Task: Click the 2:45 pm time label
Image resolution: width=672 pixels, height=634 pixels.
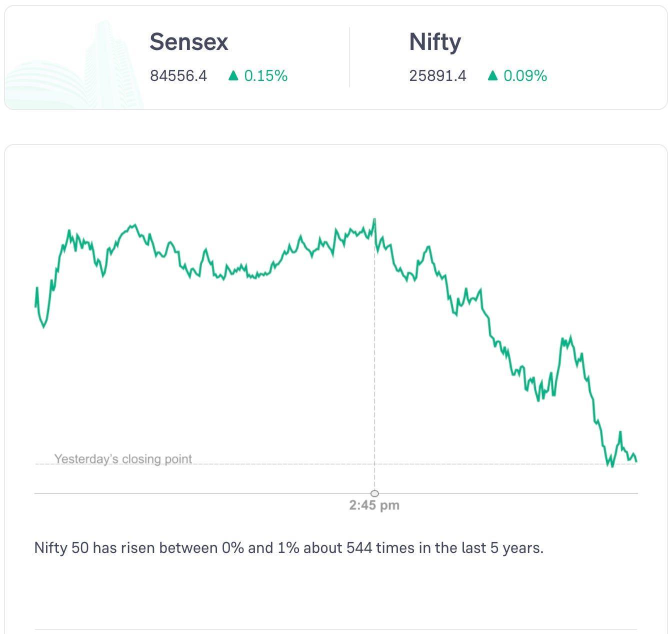Action: click(x=374, y=505)
